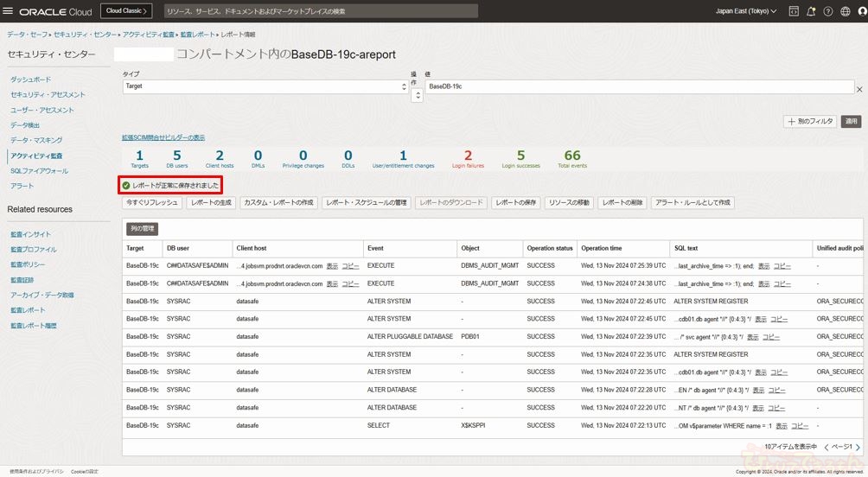Click the Login failures count 2
The image size is (868, 477).
pos(468,156)
